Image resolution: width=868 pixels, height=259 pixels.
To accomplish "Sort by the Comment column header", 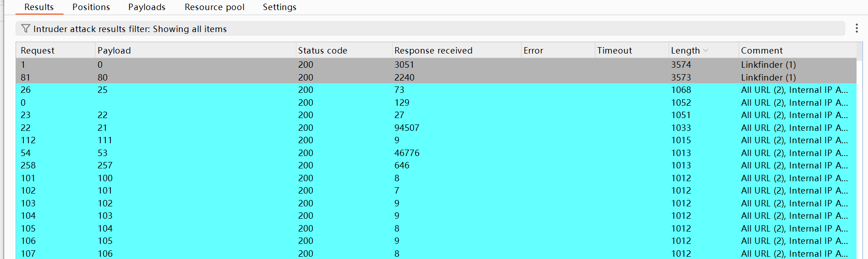I will point(797,50).
